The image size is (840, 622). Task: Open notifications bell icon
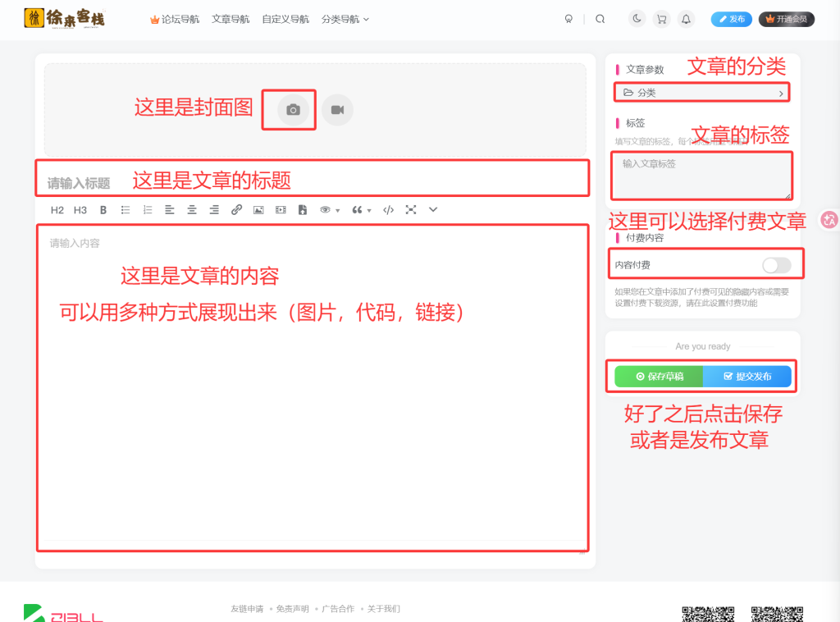(x=686, y=20)
